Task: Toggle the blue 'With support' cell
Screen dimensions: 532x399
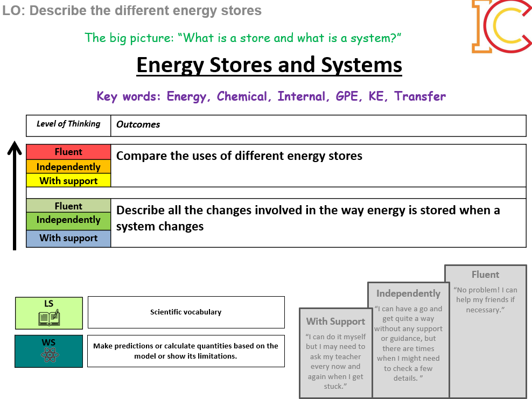Action: click(68, 237)
